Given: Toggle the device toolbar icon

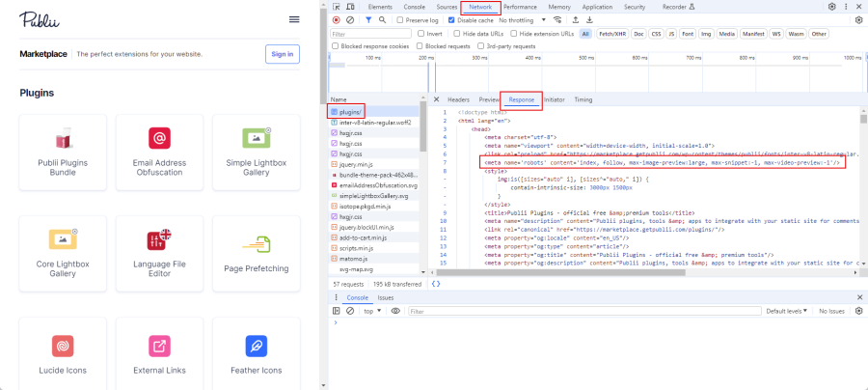Looking at the screenshot, I should (350, 7).
